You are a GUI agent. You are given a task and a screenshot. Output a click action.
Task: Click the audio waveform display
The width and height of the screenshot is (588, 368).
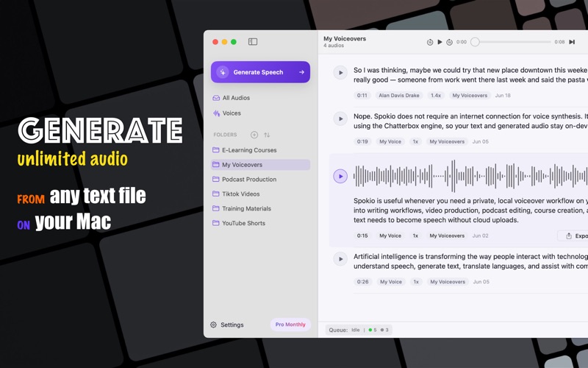[x=470, y=176]
